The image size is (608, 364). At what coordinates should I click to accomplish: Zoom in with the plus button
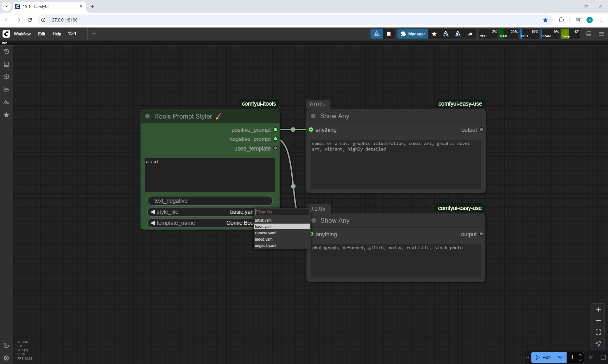[598, 309]
